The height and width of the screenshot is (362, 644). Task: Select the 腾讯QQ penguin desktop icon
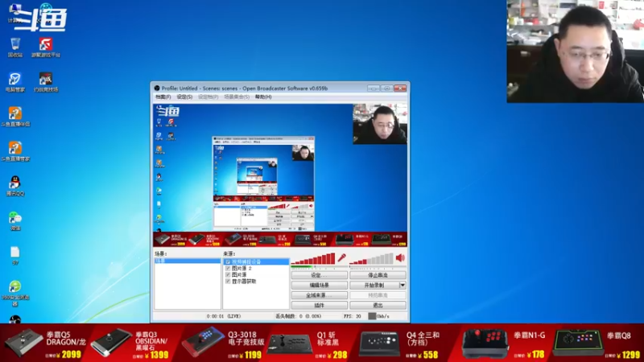pos(15,186)
